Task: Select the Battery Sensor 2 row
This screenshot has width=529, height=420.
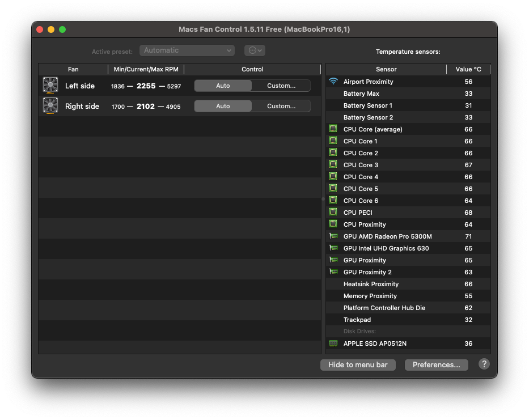Action: [408, 117]
